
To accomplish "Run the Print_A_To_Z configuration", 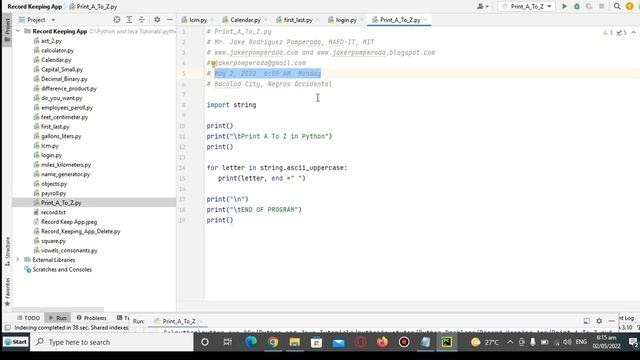I will (x=564, y=7).
